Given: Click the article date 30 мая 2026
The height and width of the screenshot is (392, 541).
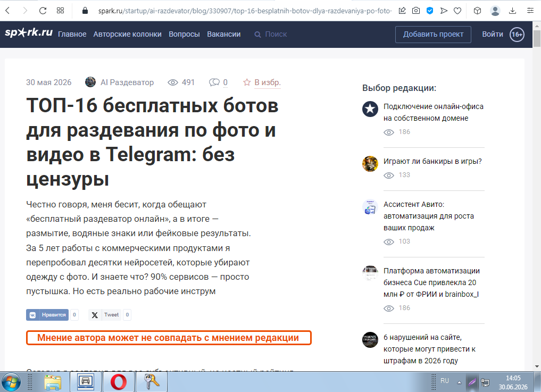Looking at the screenshot, I should pyautogui.click(x=48, y=82).
